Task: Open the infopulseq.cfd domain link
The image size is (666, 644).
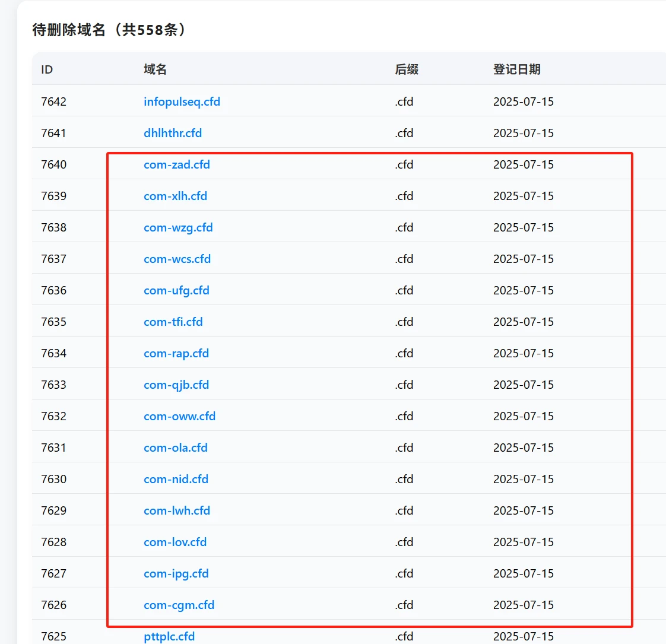Action: pyautogui.click(x=182, y=101)
